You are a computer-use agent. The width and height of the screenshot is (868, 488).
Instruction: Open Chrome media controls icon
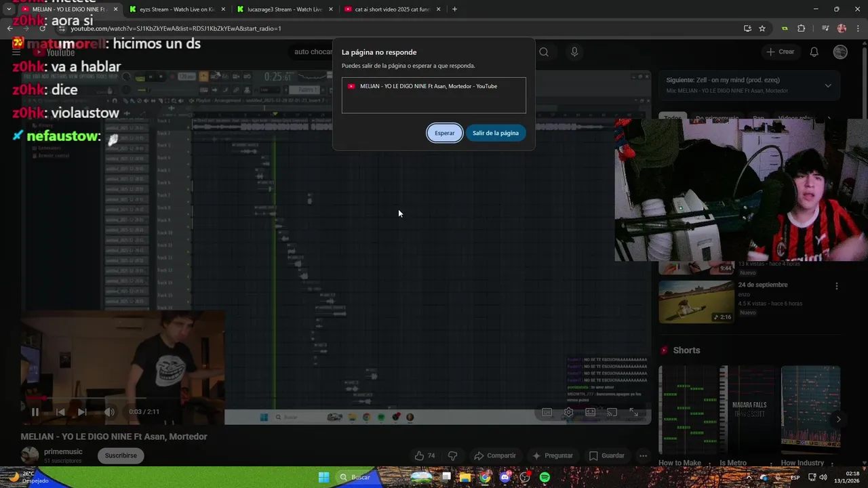(x=825, y=28)
